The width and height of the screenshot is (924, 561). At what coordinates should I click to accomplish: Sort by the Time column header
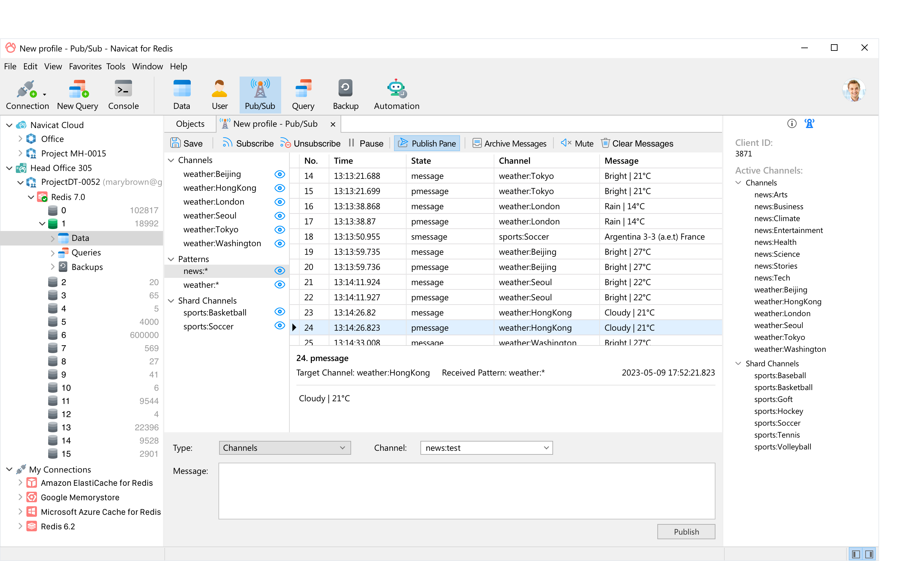[x=367, y=161]
